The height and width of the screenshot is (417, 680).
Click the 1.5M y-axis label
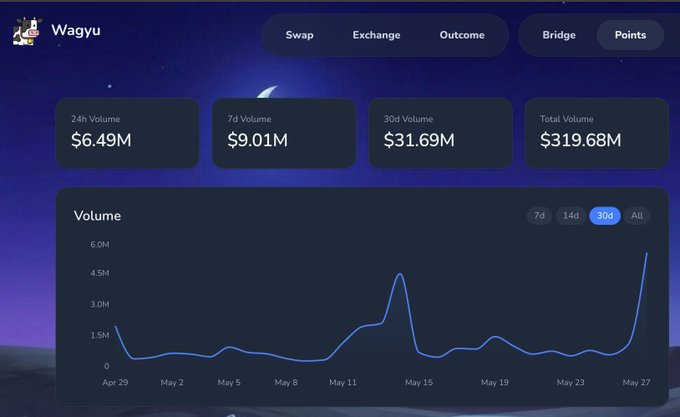(x=100, y=335)
